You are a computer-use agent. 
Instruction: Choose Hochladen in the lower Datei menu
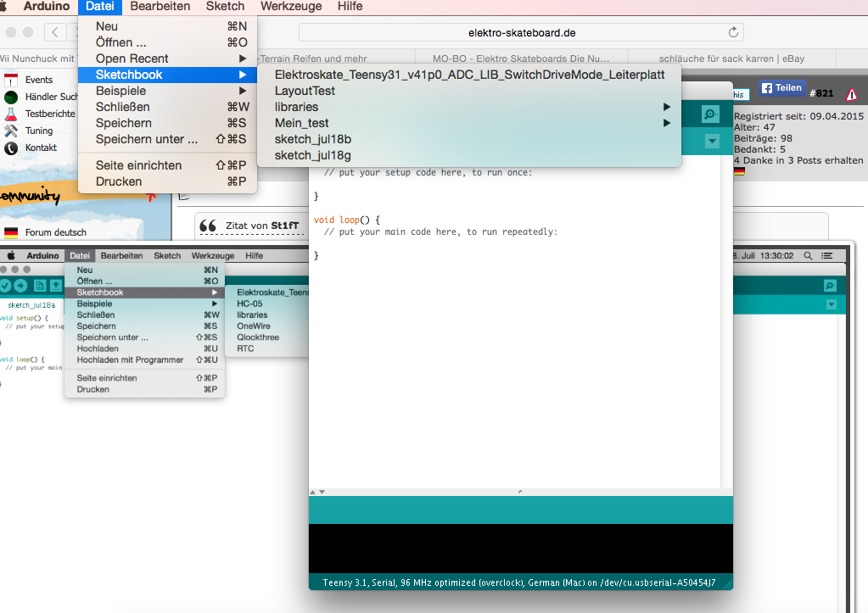click(144, 348)
